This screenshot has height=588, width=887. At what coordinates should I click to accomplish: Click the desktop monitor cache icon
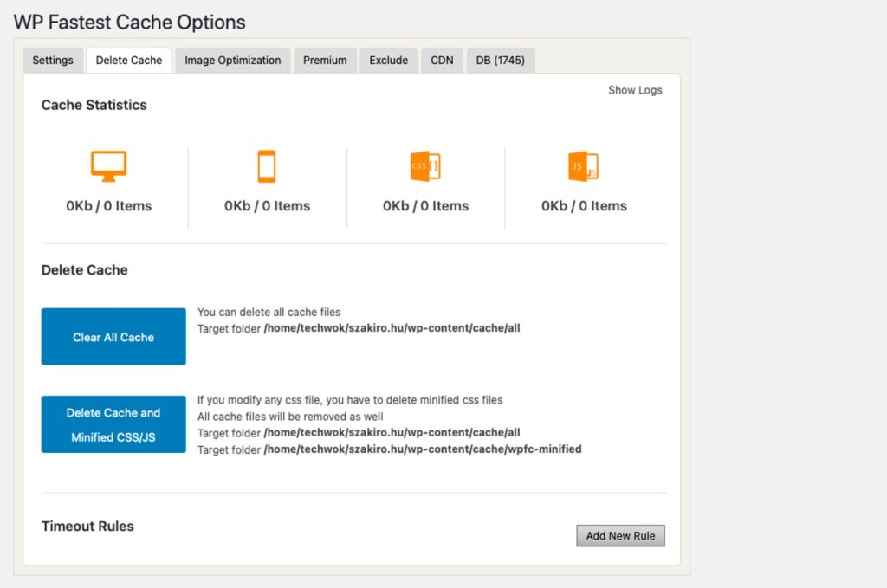click(x=108, y=165)
